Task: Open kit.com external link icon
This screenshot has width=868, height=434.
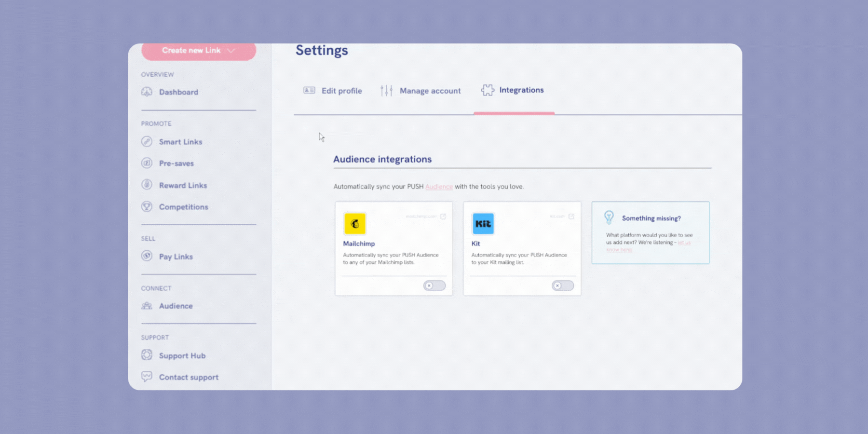Action: tap(571, 217)
